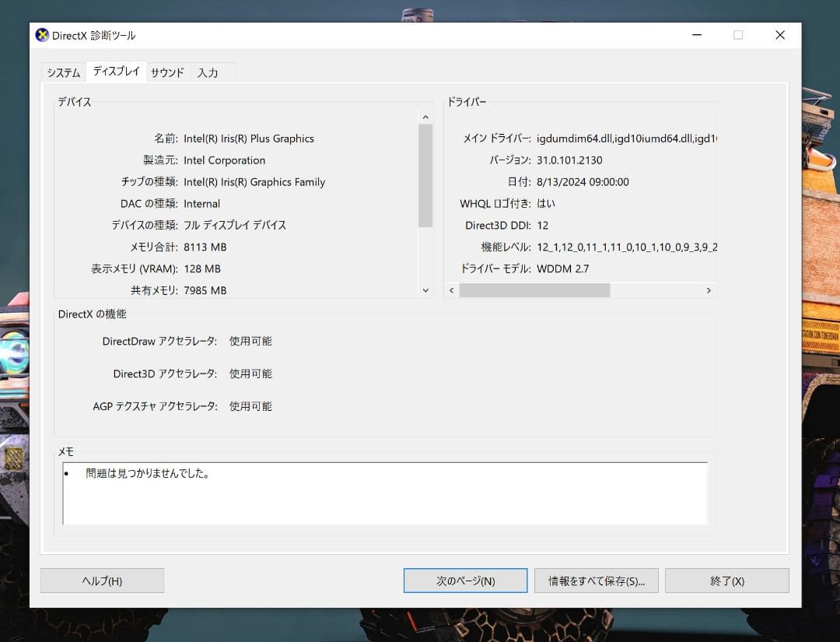Viewport: 840px width, 642px height.
Task: Open the システム tab
Action: (63, 72)
